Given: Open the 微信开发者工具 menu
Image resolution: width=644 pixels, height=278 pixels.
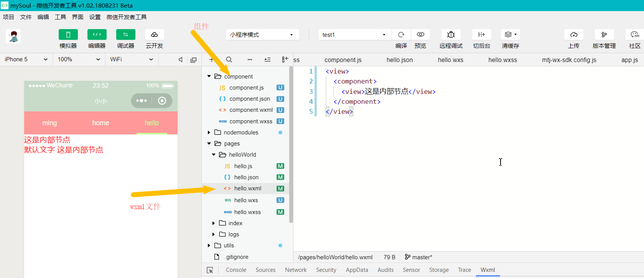Looking at the screenshot, I should coord(127,17).
